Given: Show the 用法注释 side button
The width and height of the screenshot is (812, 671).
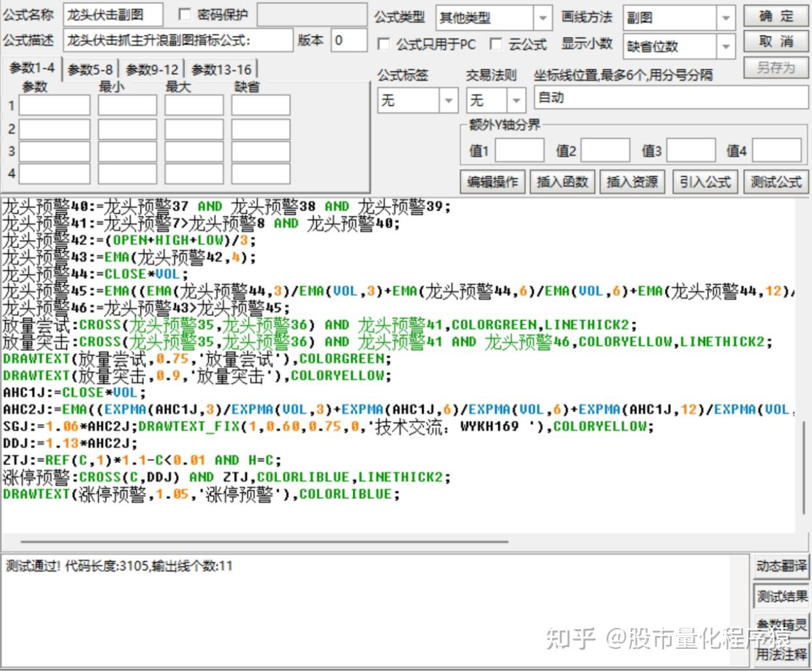Looking at the screenshot, I should 781,653.
